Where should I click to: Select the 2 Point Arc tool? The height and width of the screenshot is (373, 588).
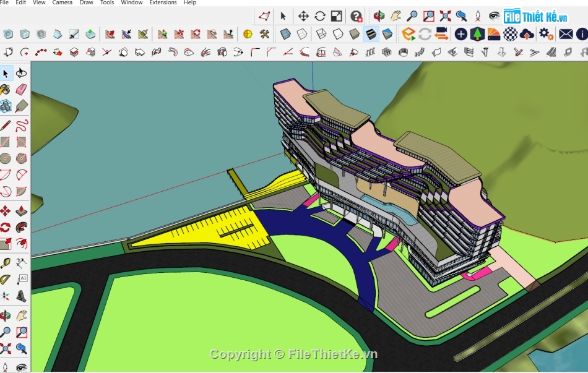[x=22, y=174]
